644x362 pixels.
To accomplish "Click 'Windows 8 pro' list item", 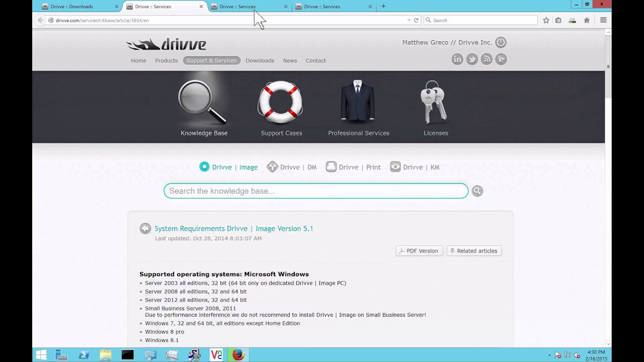I will click(165, 332).
